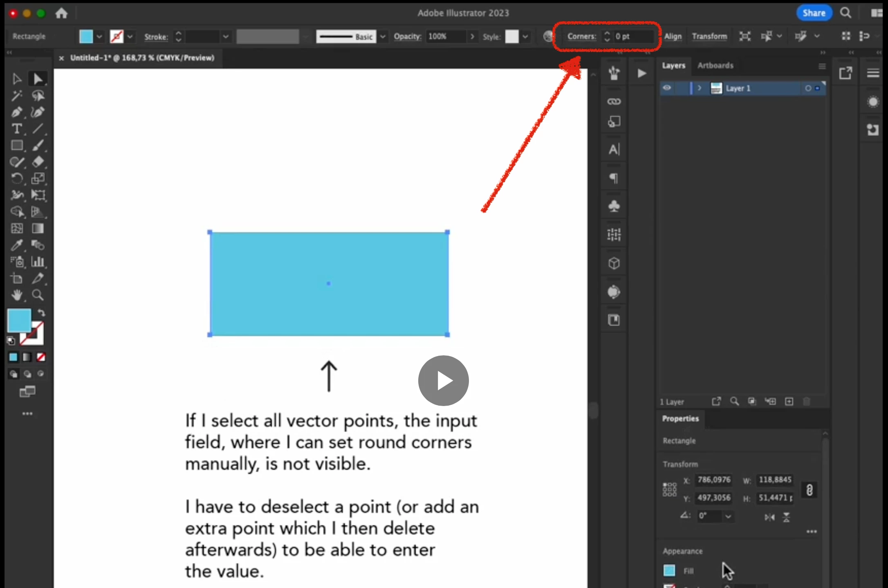The width and height of the screenshot is (888, 588).
Task: Open the Properties panel tab
Action: [680, 419]
